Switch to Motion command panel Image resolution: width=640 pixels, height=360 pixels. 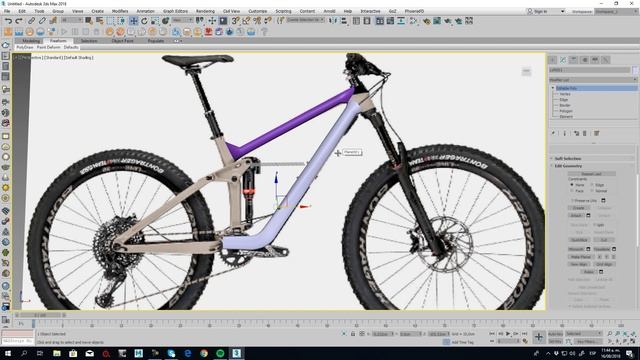click(584, 60)
